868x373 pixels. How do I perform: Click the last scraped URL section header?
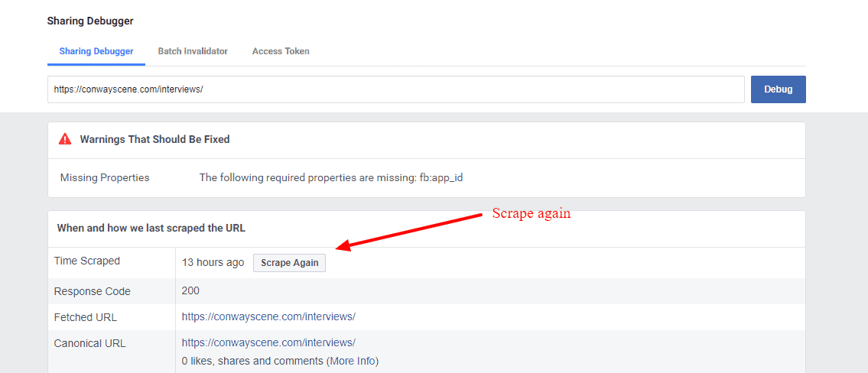pyautogui.click(x=151, y=229)
